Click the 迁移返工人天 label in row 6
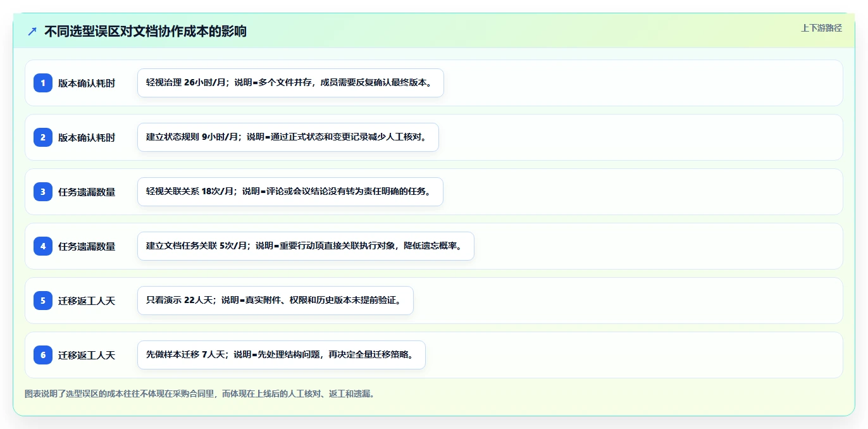Screen dimensions: 868x429 [x=87, y=355]
